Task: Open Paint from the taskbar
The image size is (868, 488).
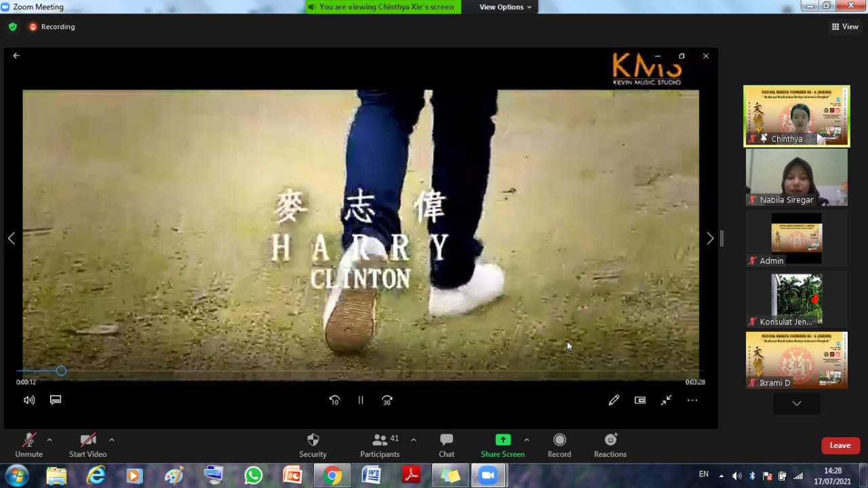Action: 174,476
